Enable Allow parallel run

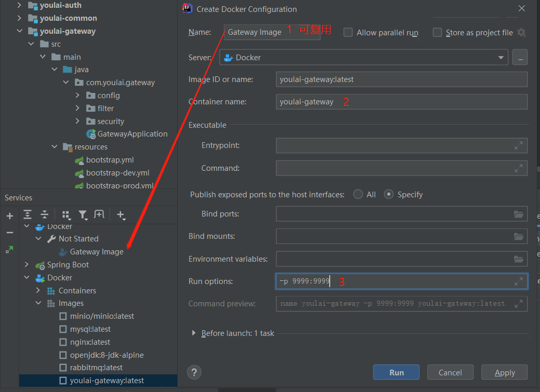pos(348,32)
